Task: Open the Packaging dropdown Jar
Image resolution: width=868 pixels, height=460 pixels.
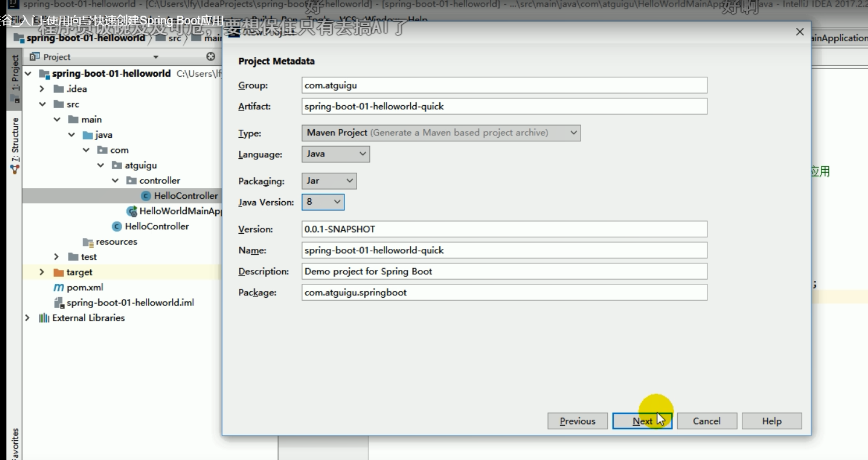Action: click(329, 181)
